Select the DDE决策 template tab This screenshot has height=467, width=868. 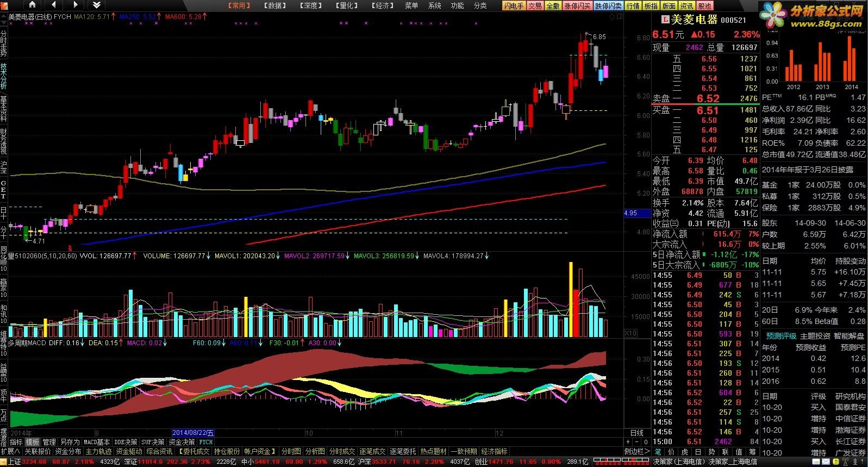pyautogui.click(x=126, y=442)
